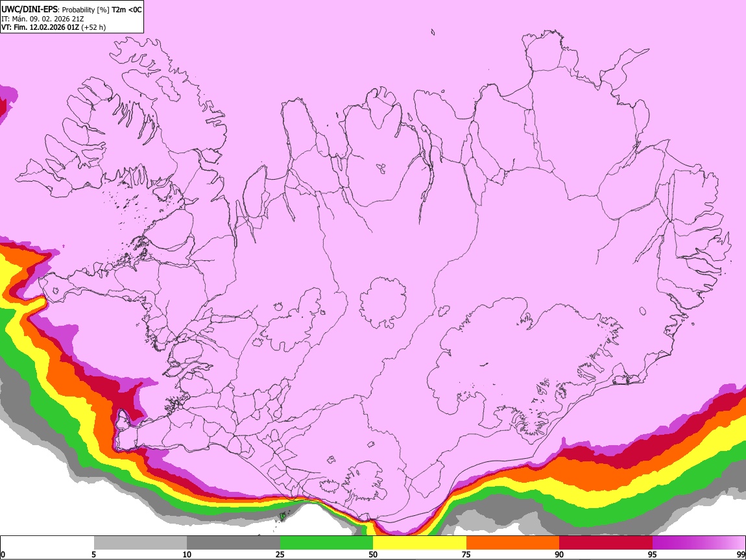Image resolution: width=746 pixels, height=560 pixels.
Task: Click the 'UWC/DINI-EPS' title text
Action: tap(30, 10)
